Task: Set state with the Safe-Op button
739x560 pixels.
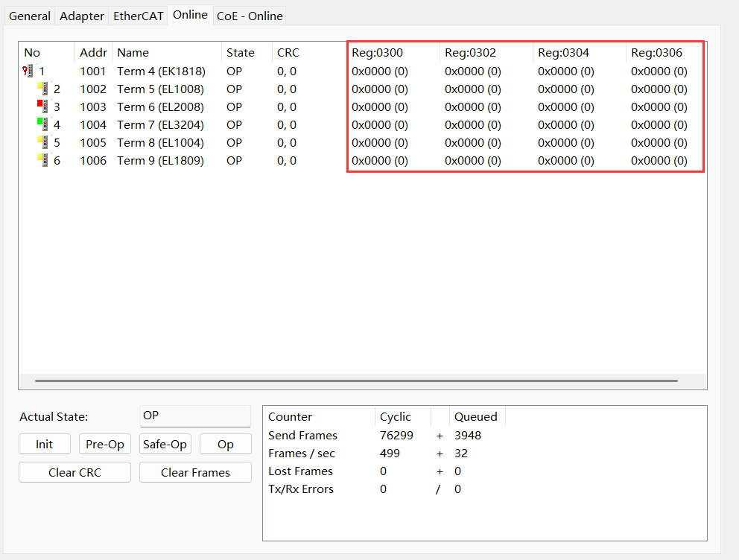Action: 165,444
